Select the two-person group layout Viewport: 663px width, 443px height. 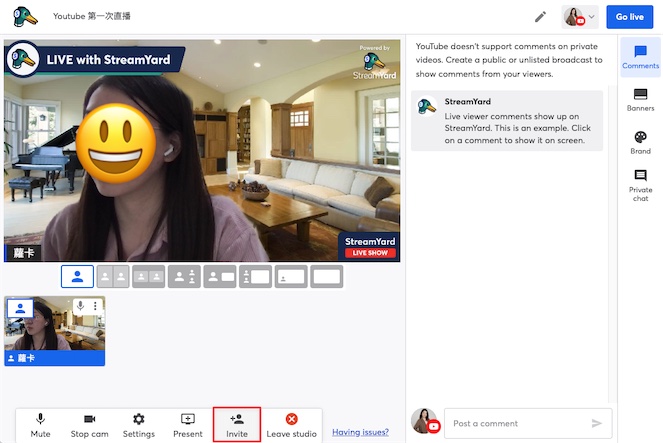coord(148,277)
